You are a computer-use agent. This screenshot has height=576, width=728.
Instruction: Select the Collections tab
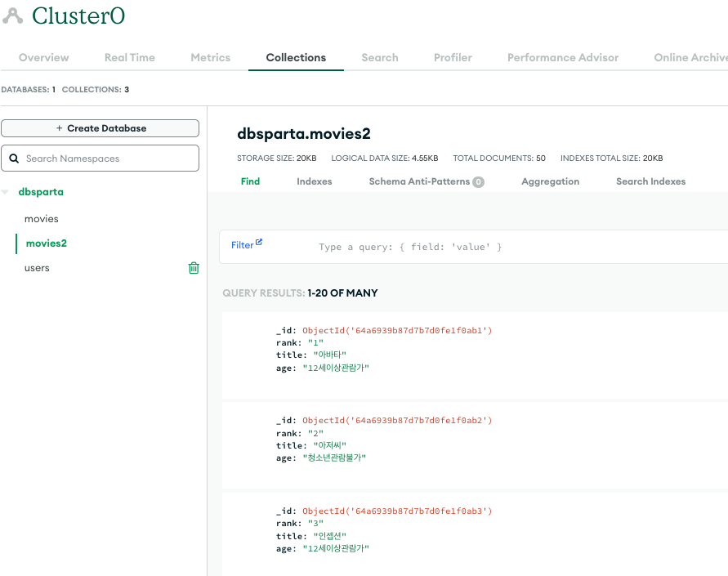296,57
